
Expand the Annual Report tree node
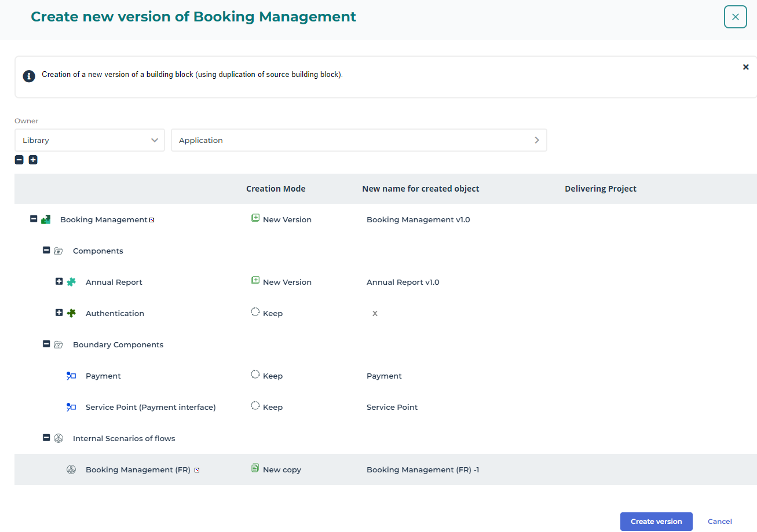click(x=59, y=282)
